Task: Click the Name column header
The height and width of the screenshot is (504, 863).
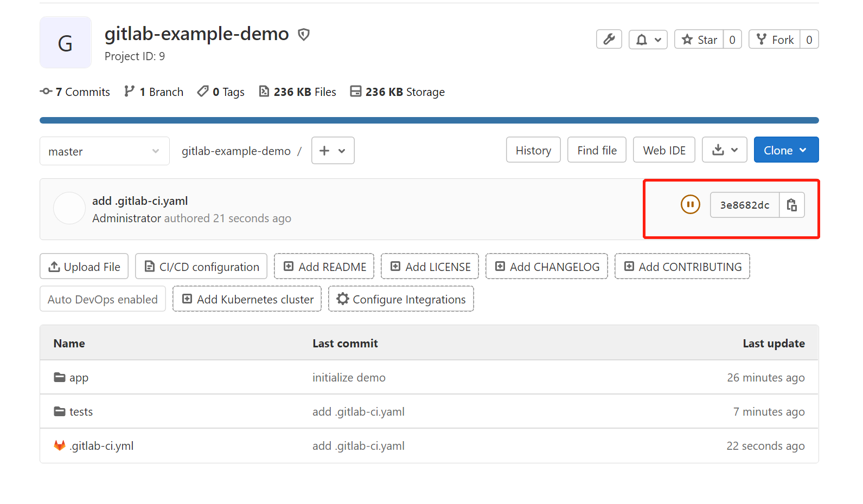Action: [69, 344]
